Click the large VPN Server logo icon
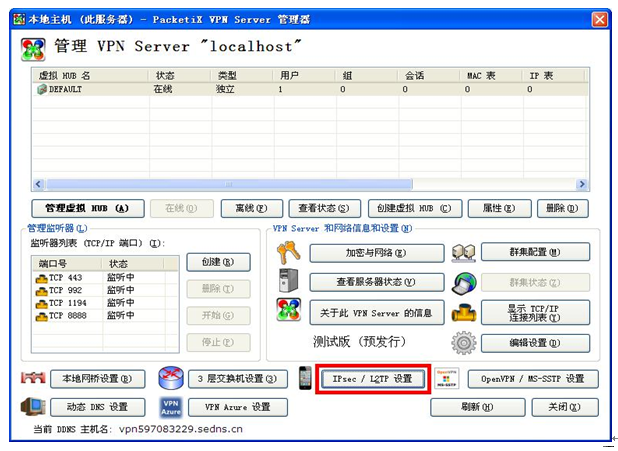Image resolution: width=618 pixels, height=451 pixels. [33, 49]
